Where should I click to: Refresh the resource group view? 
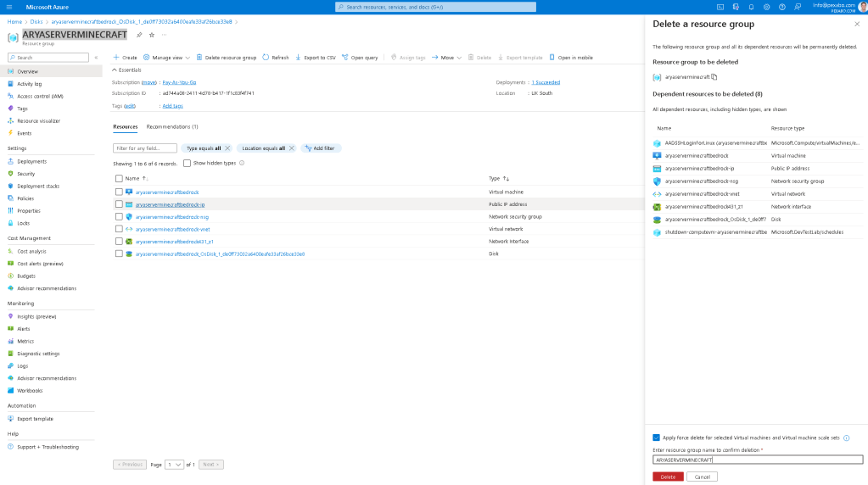tap(276, 58)
